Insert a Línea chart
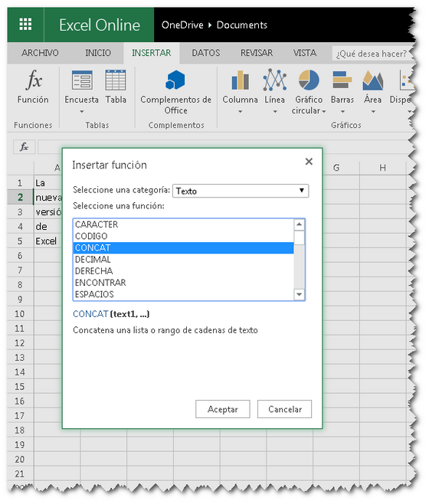This screenshot has width=429, height=504. (x=275, y=87)
